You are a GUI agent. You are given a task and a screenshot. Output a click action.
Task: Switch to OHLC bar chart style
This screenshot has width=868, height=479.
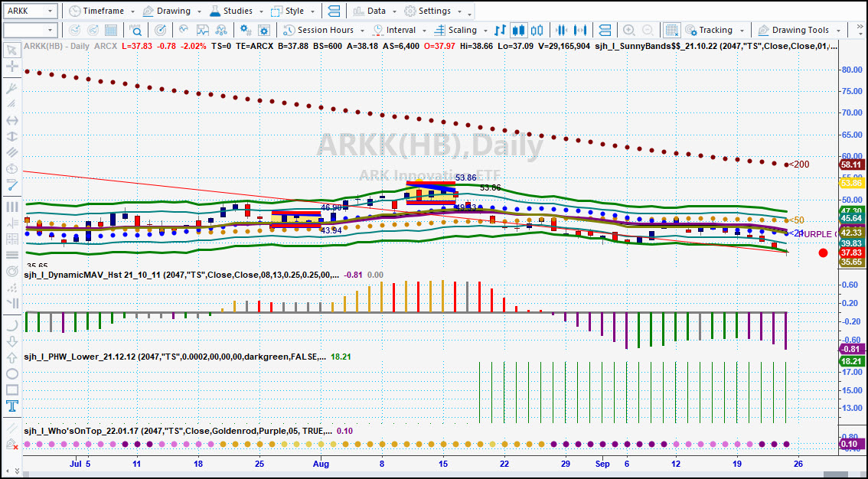(500, 30)
